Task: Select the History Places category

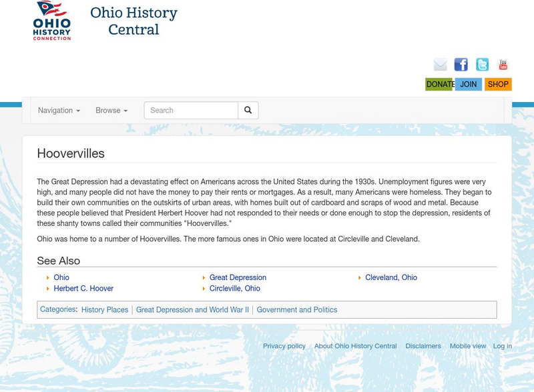Action: click(x=105, y=310)
